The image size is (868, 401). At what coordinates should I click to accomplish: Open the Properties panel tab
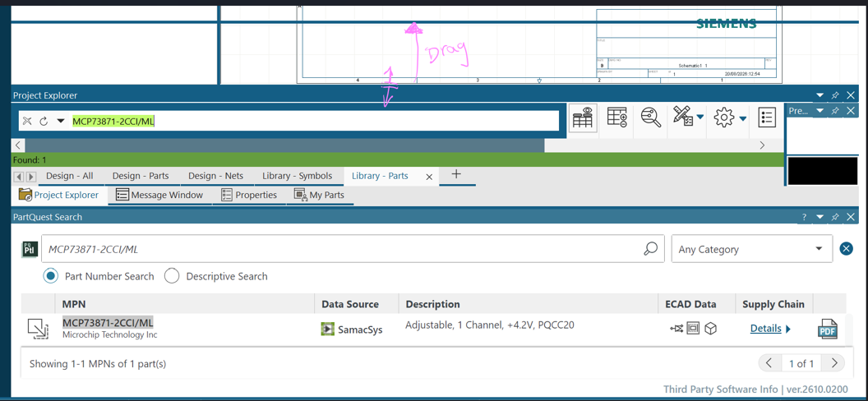click(249, 195)
